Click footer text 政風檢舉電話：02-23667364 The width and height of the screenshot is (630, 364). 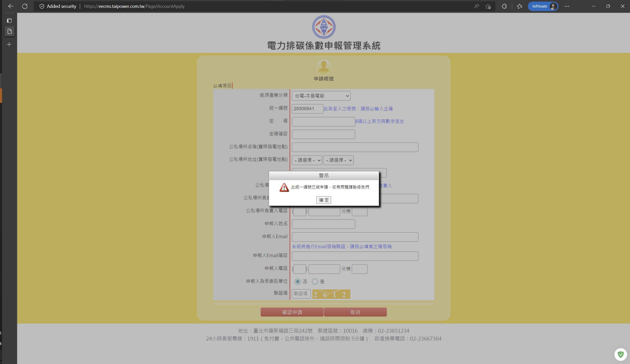(408, 339)
